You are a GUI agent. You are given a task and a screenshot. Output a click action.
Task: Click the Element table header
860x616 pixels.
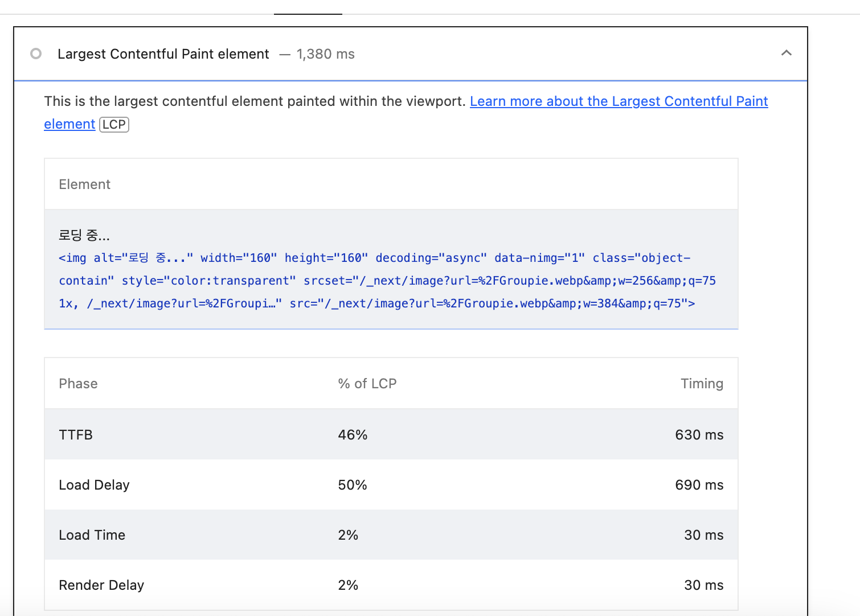(x=84, y=184)
